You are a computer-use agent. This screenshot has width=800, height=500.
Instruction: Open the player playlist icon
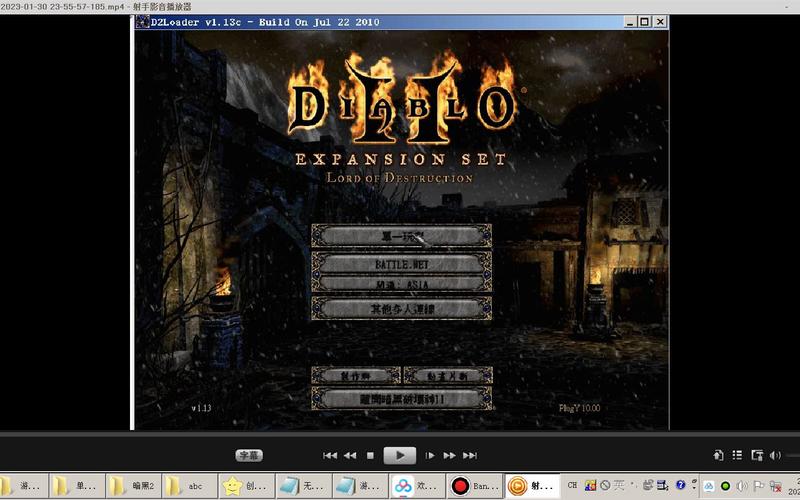[x=737, y=455]
